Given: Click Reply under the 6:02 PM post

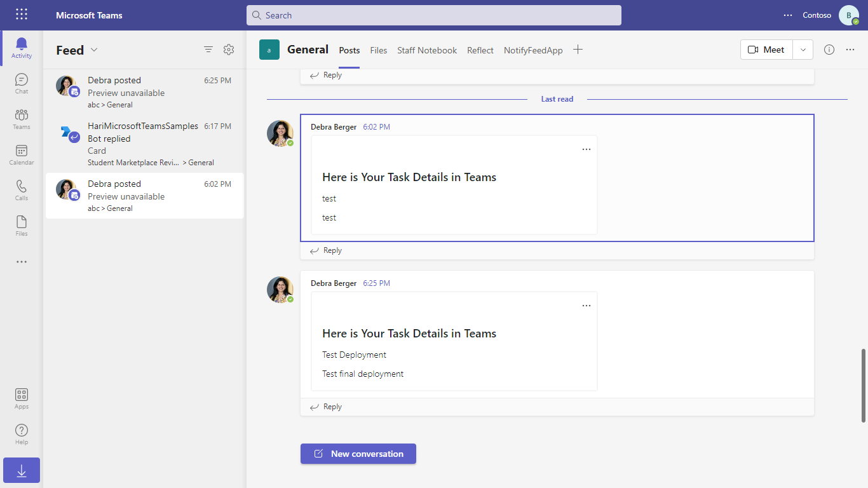Looking at the screenshot, I should point(326,250).
